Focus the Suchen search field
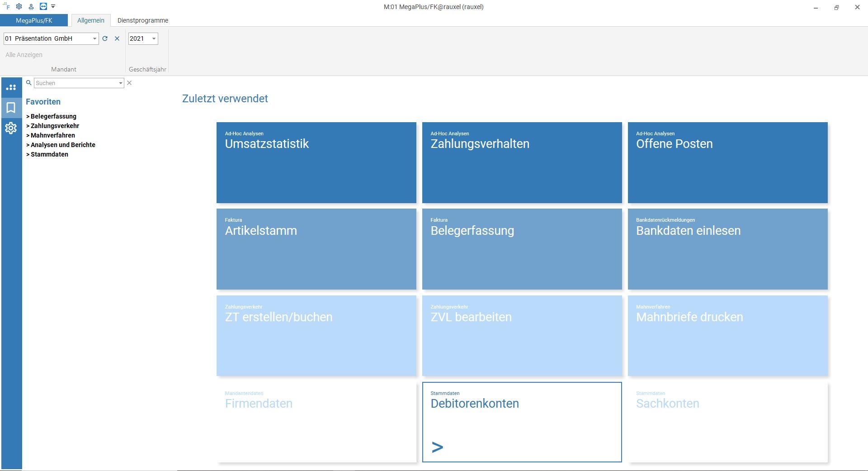Viewport: 868px width, 471px height. point(76,83)
